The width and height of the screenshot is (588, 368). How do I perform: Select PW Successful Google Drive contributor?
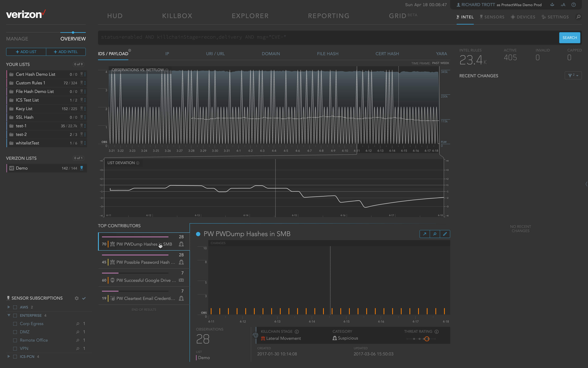(144, 278)
